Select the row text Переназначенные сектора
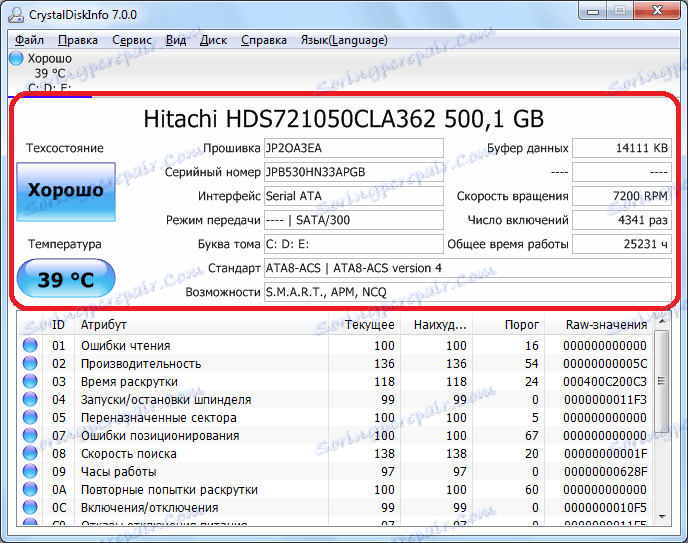688x543 pixels. pyautogui.click(x=158, y=418)
